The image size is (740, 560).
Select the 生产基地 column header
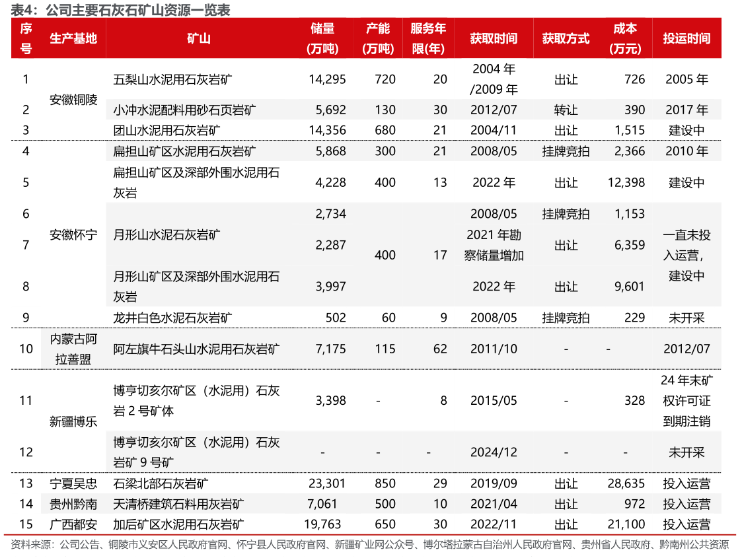[72, 38]
